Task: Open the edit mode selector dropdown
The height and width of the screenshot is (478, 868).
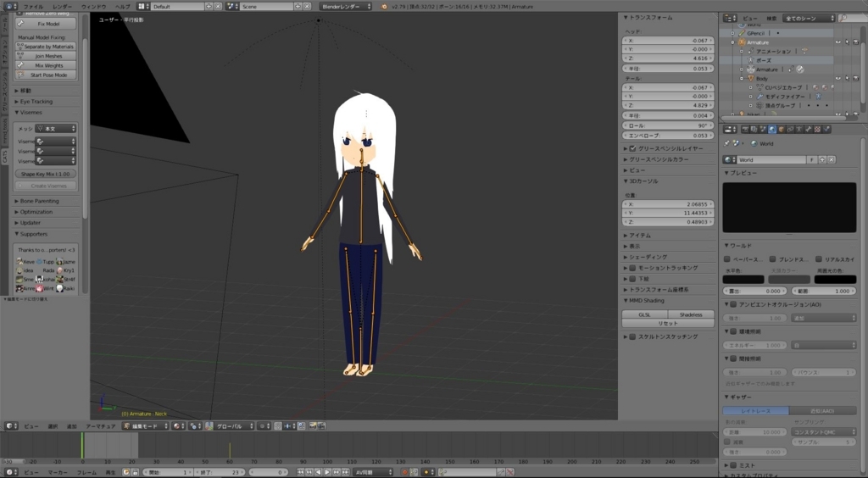Action: tap(143, 425)
